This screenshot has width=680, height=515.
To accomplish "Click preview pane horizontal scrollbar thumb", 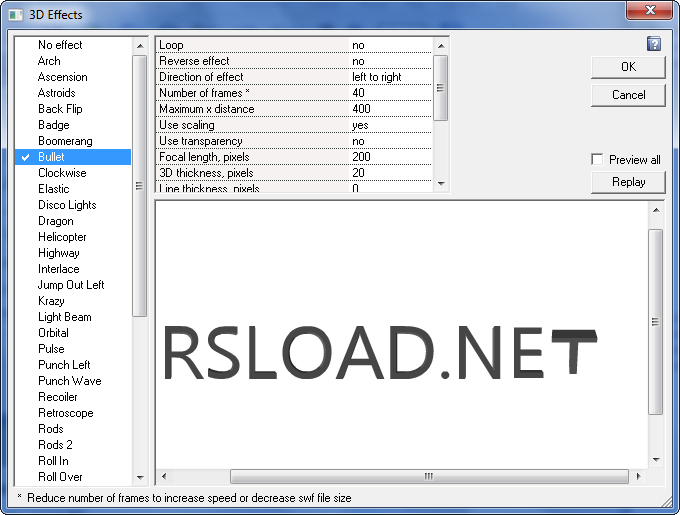I will [x=429, y=476].
